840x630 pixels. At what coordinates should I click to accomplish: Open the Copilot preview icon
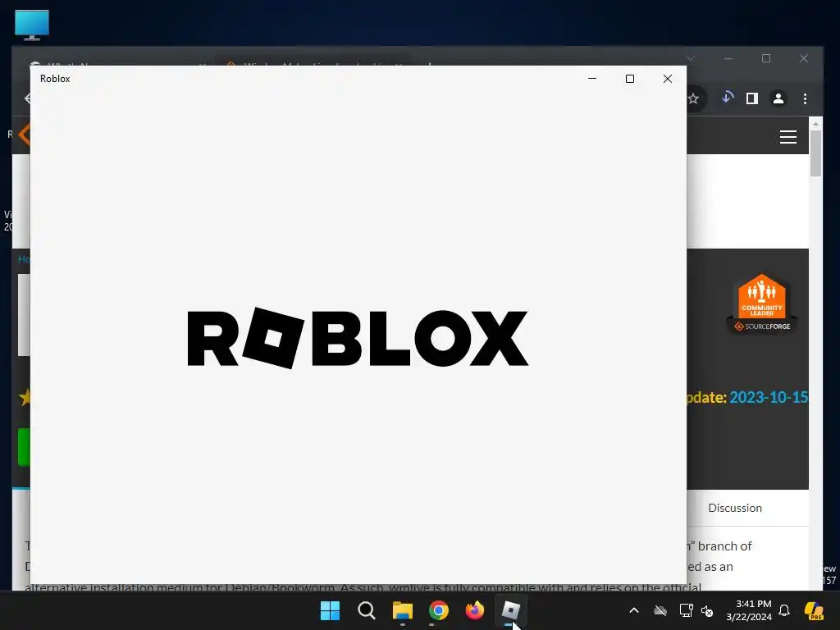[815, 610]
